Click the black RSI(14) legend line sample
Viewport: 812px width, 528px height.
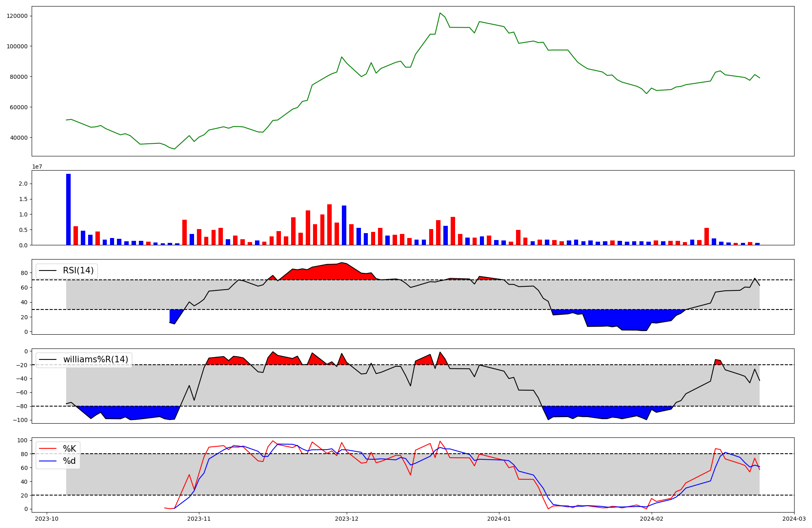tap(48, 271)
